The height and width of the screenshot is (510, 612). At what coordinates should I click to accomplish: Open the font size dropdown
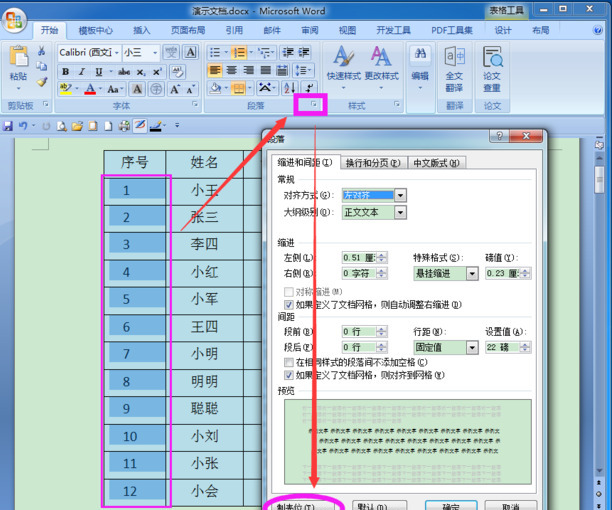(x=155, y=53)
